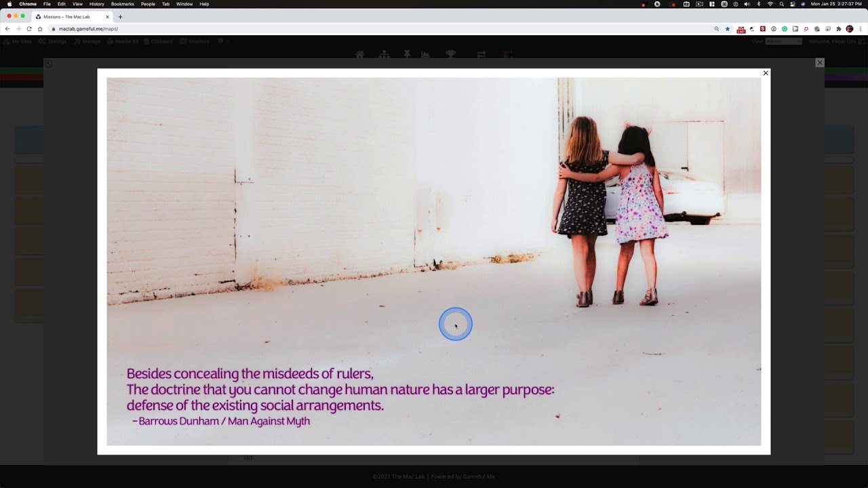The image size is (868, 488).
Task: Click the small expand icon on the overlay's left corner
Action: click(x=48, y=63)
